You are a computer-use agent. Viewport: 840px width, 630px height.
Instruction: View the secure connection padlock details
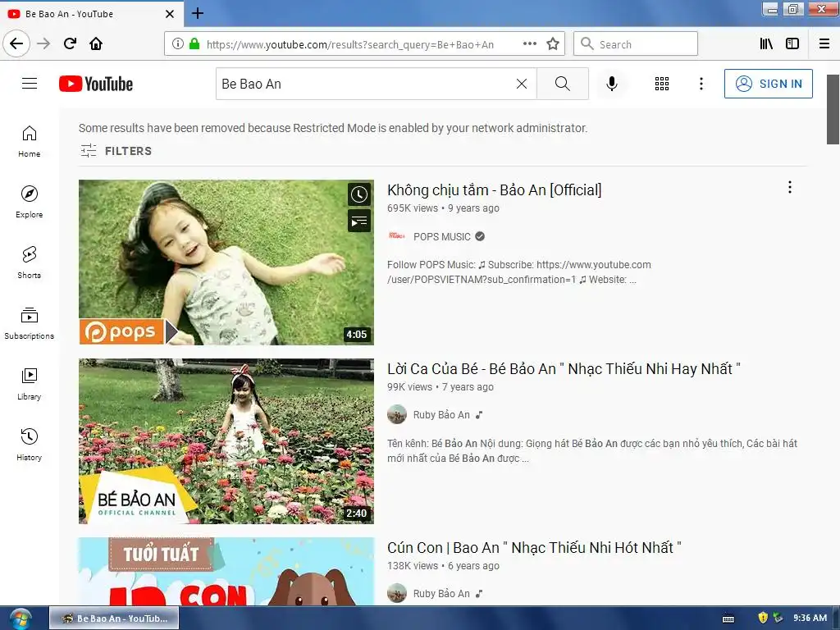click(194, 44)
